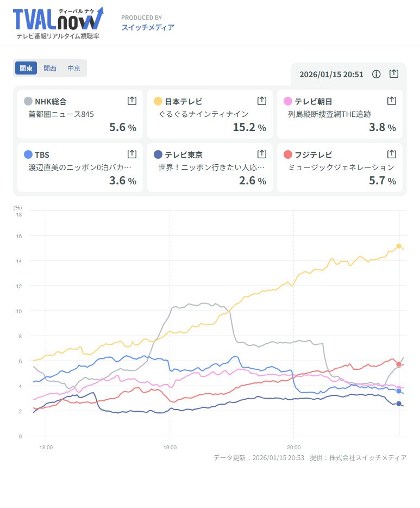Click the ぐるぐるナインティナイン program title
The width and height of the screenshot is (420, 508).
203,114
